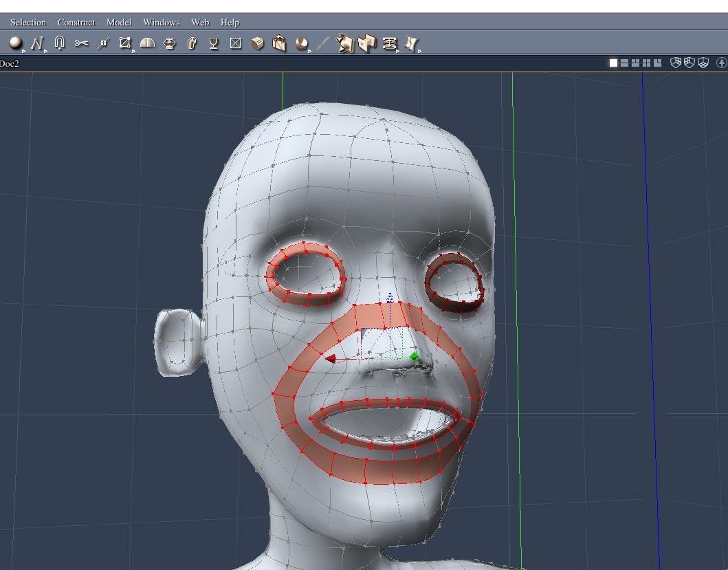Expand the flyout arrow beside the polyline tool
This screenshot has height=570, width=728.
[x=46, y=50]
